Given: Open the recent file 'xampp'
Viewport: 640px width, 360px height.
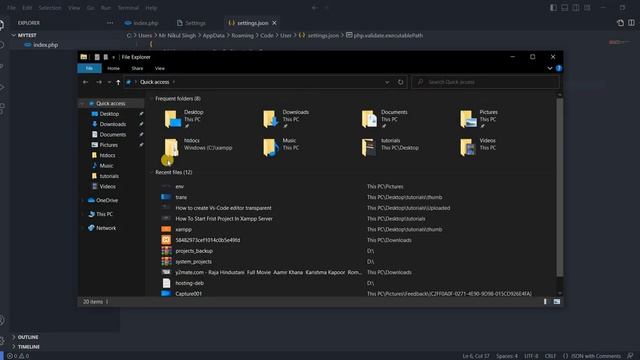Looking at the screenshot, I should [183, 229].
